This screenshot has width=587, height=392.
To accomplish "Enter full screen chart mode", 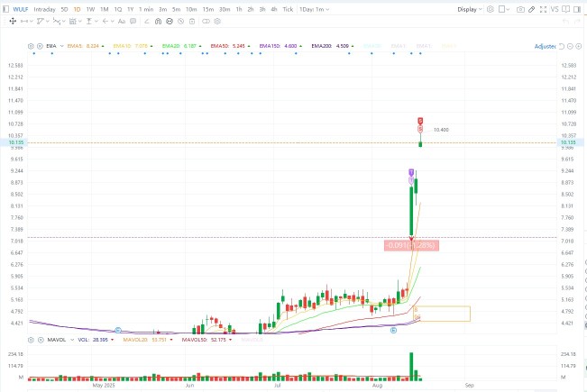I will (x=543, y=9).
